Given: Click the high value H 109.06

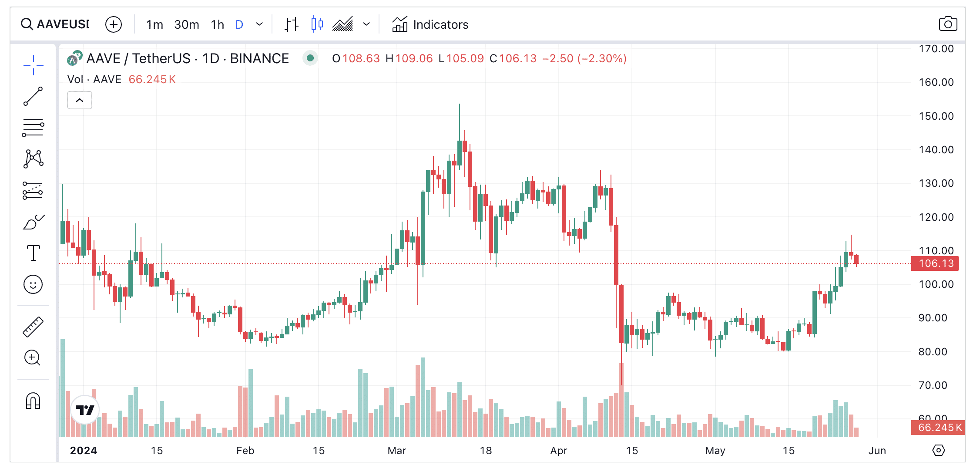Looking at the screenshot, I should (409, 58).
